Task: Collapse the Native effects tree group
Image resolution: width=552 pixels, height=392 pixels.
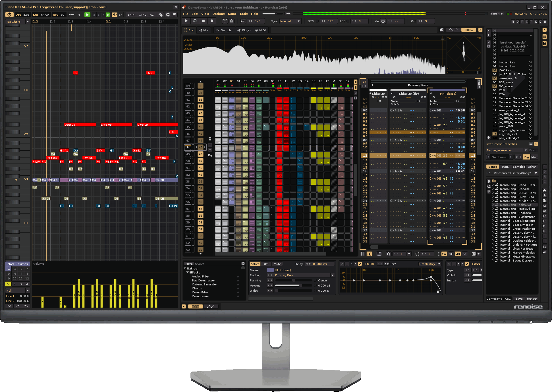Action: point(185,268)
